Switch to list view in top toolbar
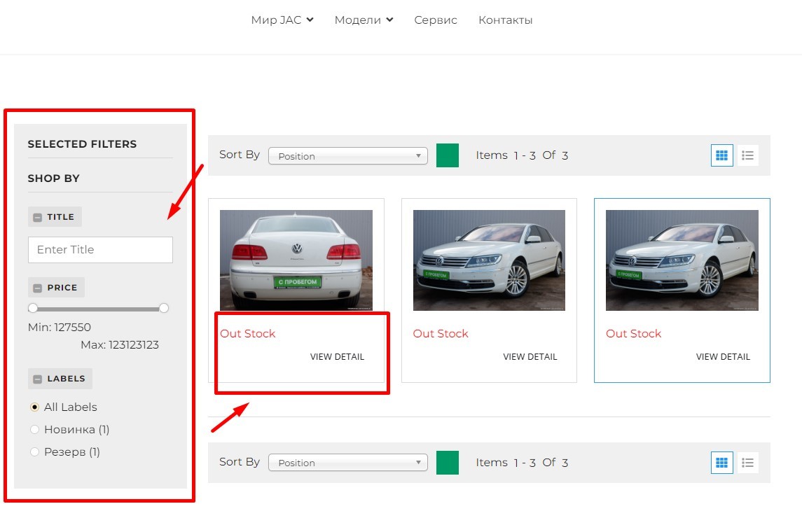 click(748, 155)
